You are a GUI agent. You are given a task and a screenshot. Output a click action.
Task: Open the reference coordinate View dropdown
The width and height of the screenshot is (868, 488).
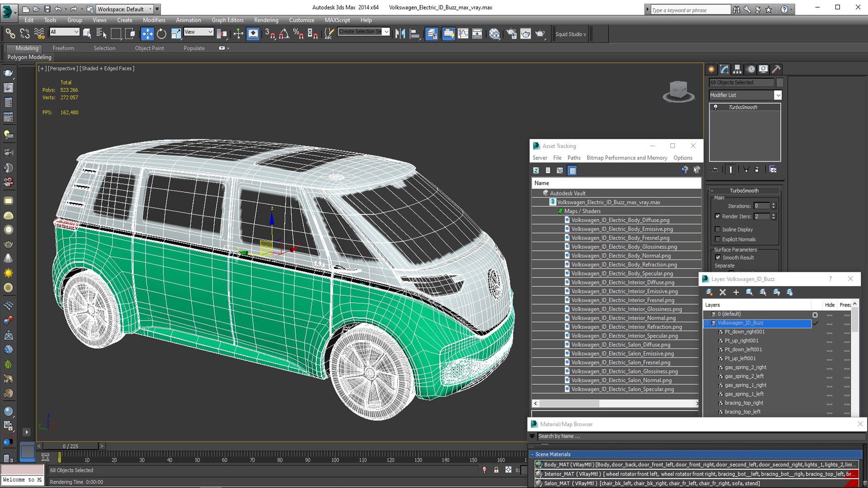(x=198, y=32)
